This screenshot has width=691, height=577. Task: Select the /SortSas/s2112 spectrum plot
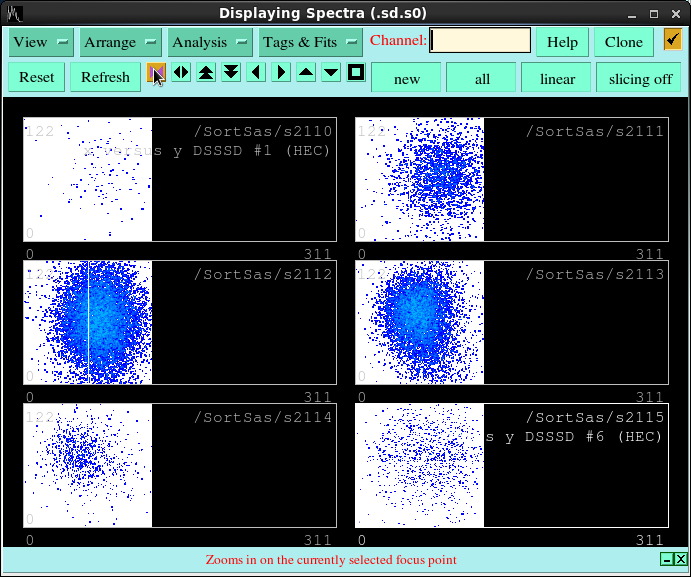[180, 322]
